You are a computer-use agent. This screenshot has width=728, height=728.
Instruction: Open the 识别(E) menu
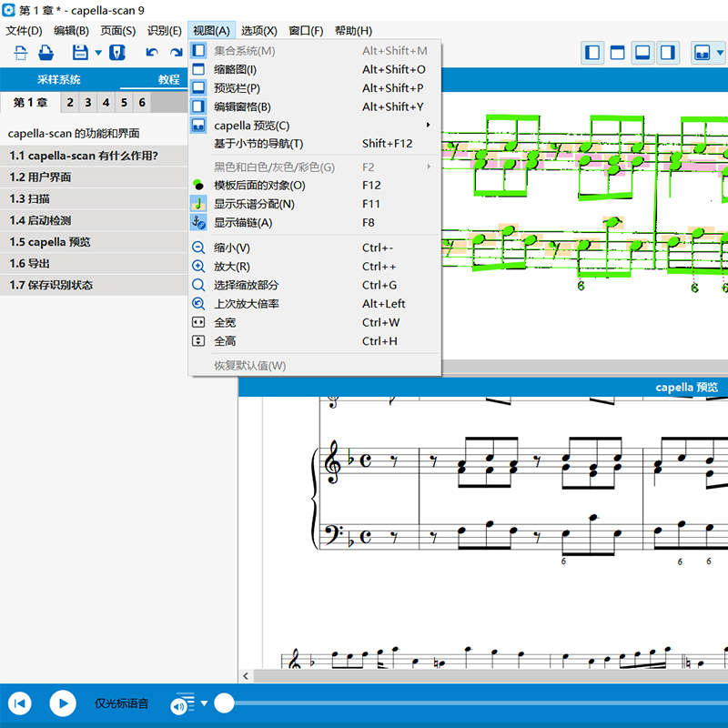(x=165, y=31)
